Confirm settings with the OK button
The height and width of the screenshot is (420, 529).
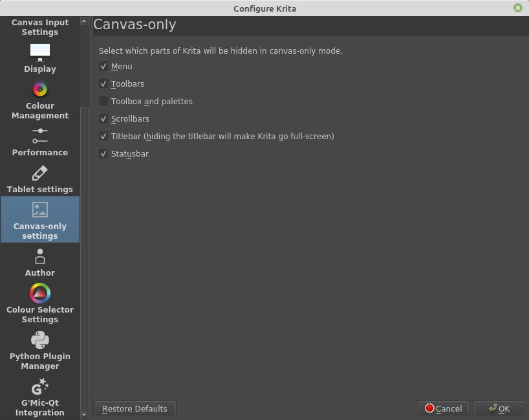499,408
